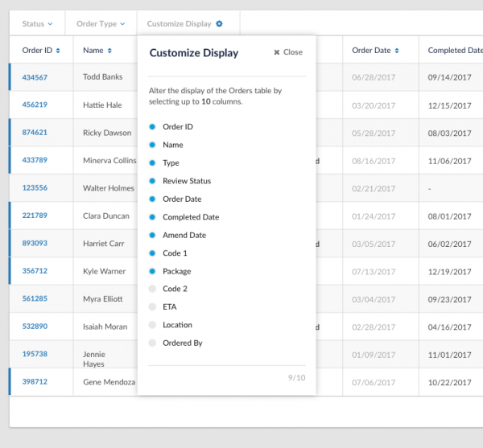
Task: Open the Order Type dropdown
Action: point(101,24)
